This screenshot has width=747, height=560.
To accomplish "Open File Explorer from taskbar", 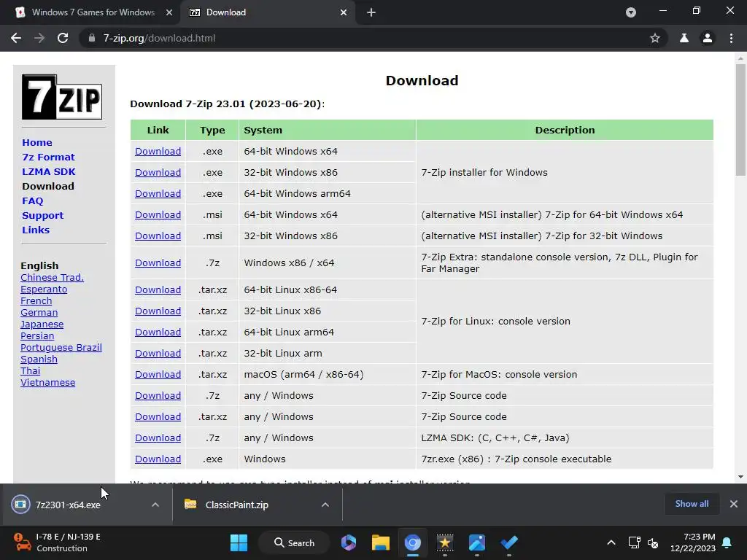I will coord(381,542).
